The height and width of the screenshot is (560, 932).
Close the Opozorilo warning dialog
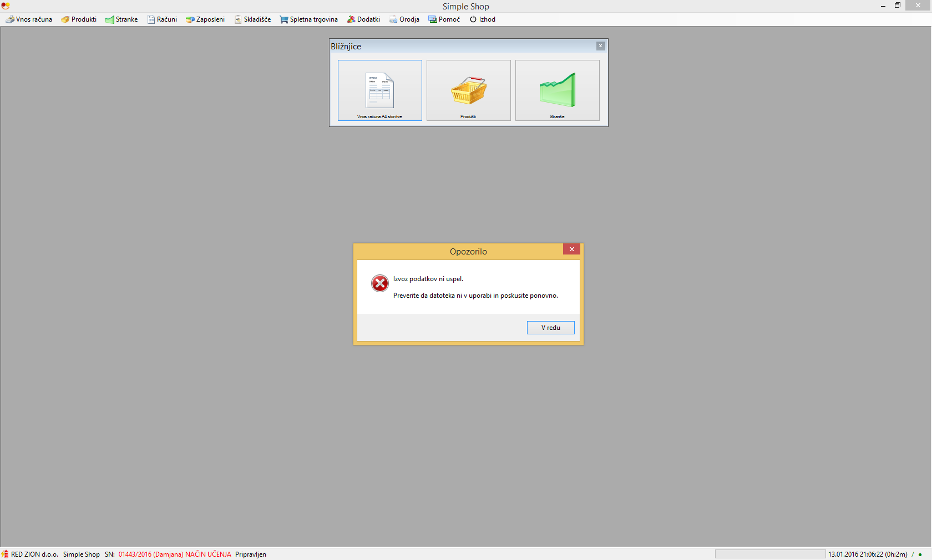point(571,250)
